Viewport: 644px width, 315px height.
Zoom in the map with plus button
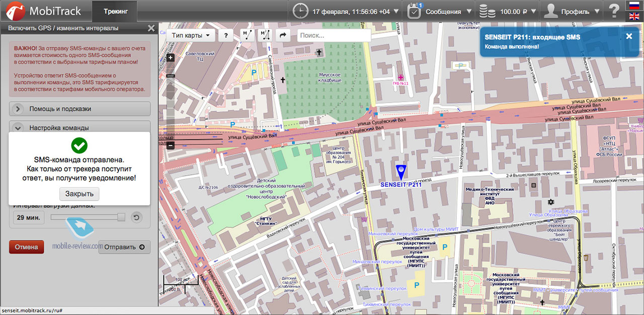tap(171, 57)
